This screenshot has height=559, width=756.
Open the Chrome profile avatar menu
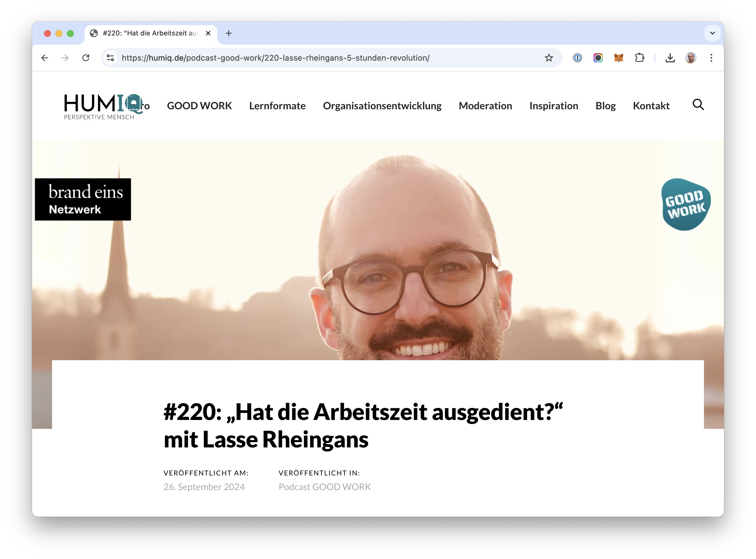tap(691, 58)
